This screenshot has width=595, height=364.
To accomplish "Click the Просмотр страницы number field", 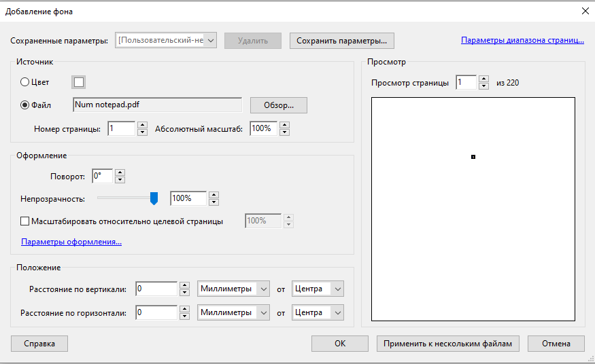I will tap(466, 82).
